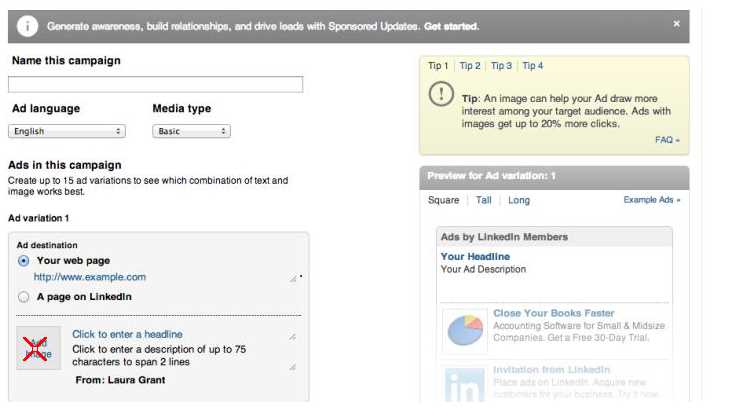This screenshot has width=751, height=418.
Task: Choose the Long preview format
Action: tap(519, 200)
